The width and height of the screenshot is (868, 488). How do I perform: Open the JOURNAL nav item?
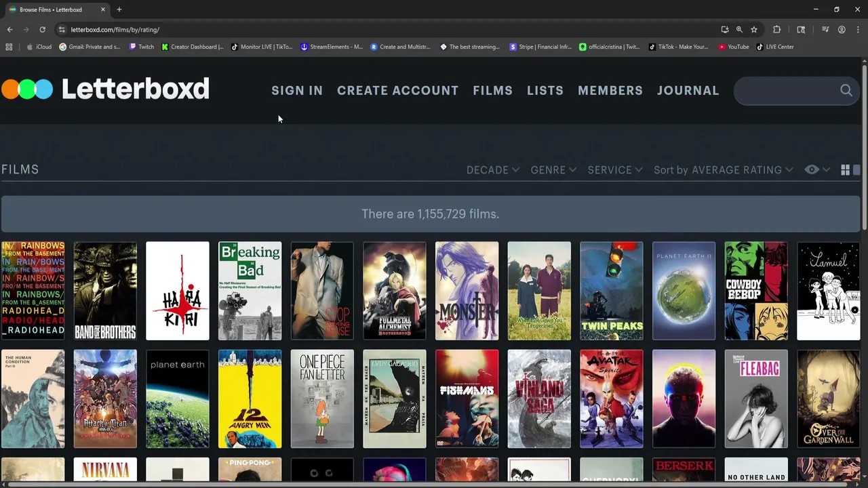[x=688, y=90]
